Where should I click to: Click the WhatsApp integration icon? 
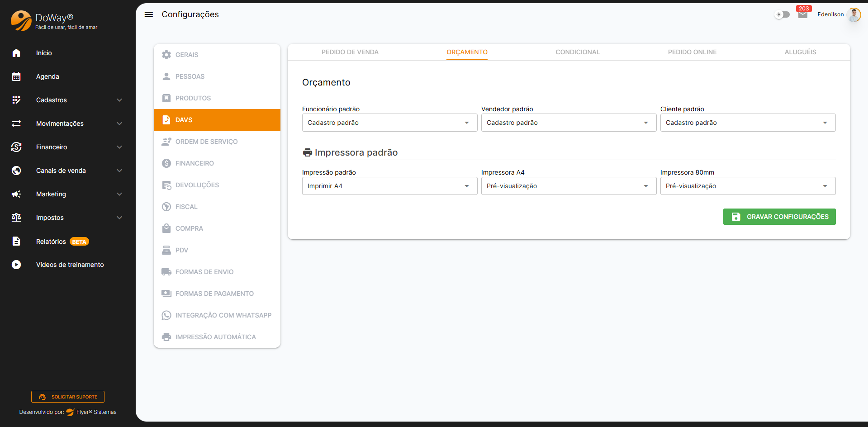(166, 315)
